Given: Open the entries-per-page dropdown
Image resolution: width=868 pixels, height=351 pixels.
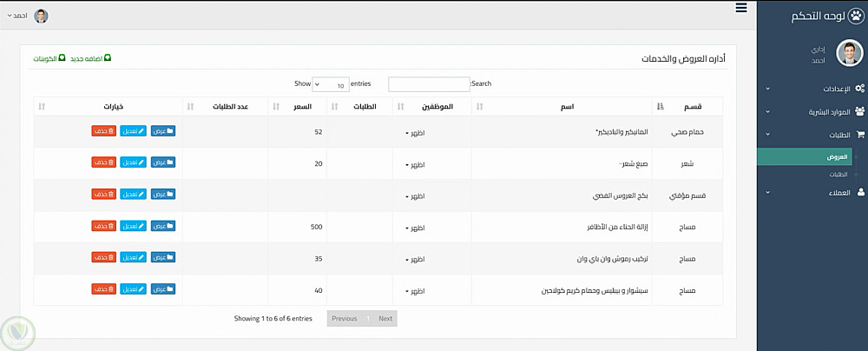Looking at the screenshot, I should (x=331, y=84).
